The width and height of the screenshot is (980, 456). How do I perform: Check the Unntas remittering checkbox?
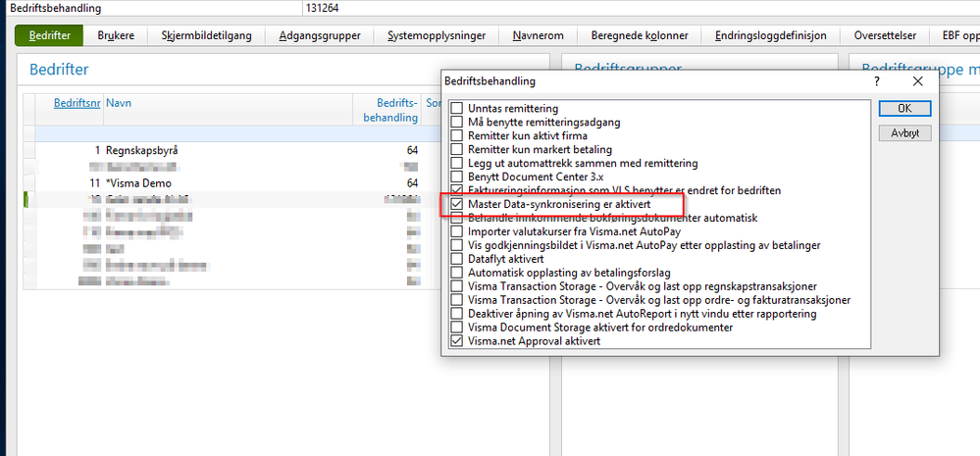tap(457, 109)
